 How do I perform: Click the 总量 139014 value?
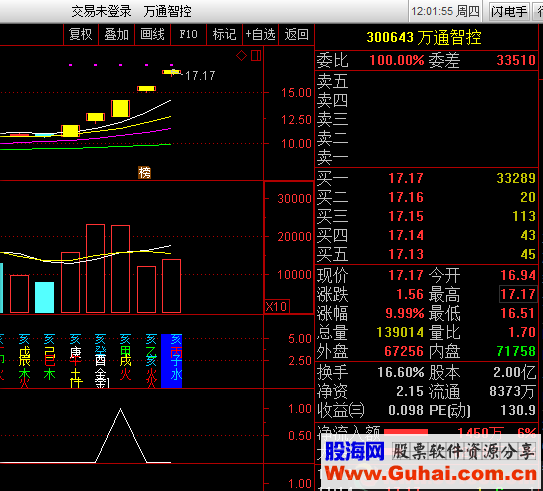[x=400, y=332]
